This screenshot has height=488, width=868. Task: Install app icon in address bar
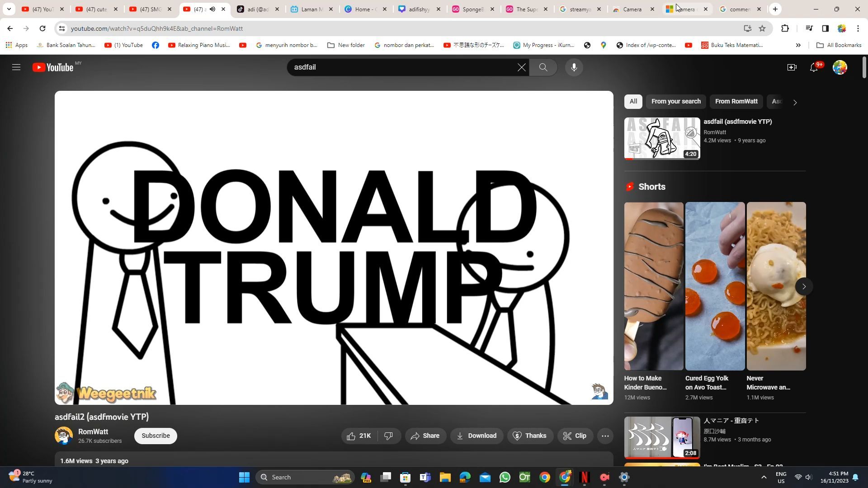747,28
